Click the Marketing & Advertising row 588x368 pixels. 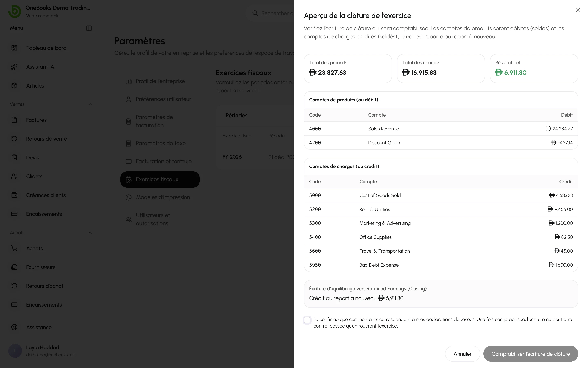pos(441,223)
